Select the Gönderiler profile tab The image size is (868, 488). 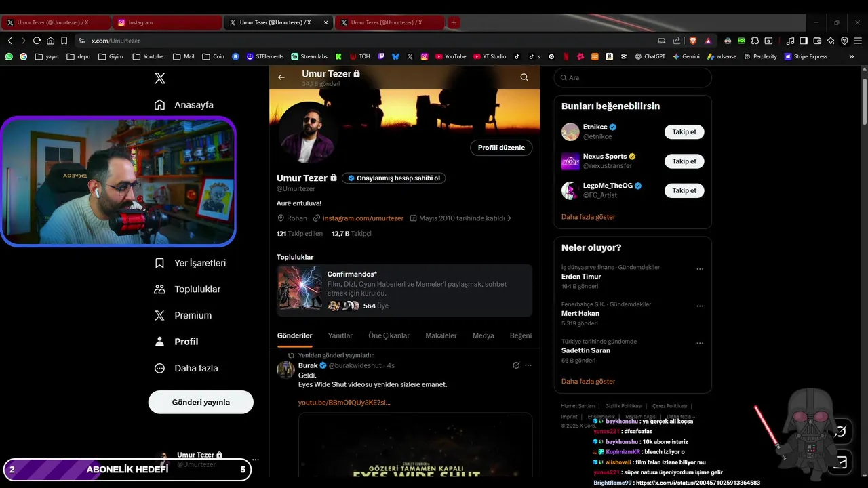click(x=294, y=335)
